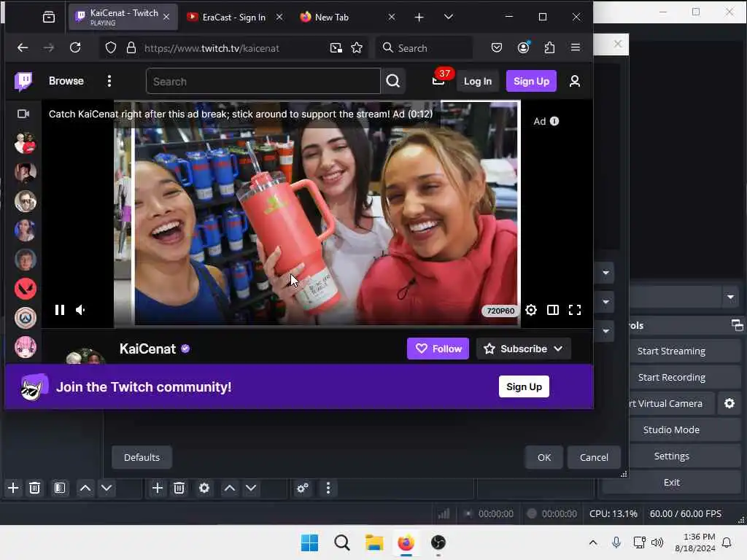747x560 pixels.
Task: Click Log In on Twitch header
Action: pyautogui.click(x=477, y=81)
